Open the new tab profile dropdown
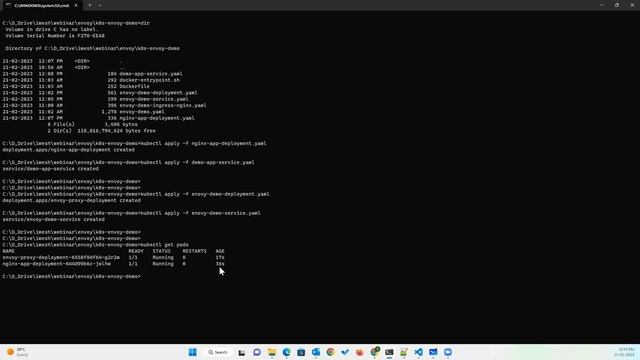Image resolution: width=640 pixels, height=360 pixels. pyautogui.click(x=100, y=5)
